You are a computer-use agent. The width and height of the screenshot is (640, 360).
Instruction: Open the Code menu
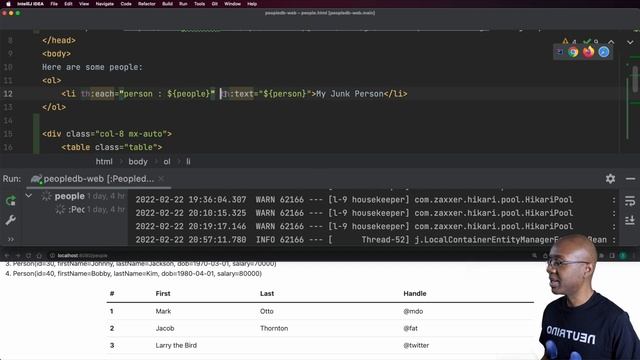point(126,4)
